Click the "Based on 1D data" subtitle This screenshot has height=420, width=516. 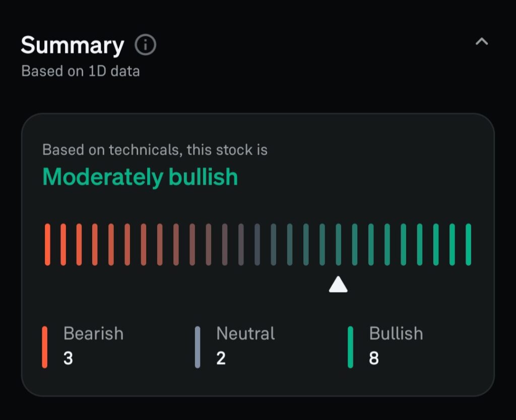(x=81, y=71)
